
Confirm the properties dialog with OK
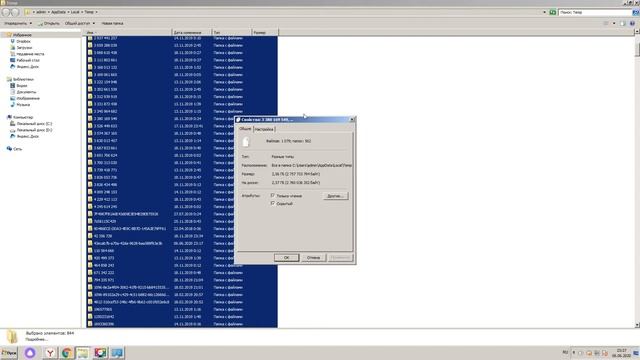[x=287, y=258]
